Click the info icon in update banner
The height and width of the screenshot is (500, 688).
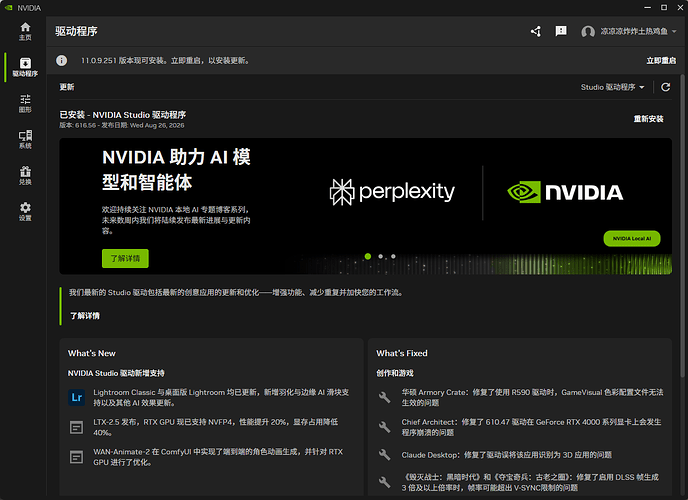click(x=61, y=61)
